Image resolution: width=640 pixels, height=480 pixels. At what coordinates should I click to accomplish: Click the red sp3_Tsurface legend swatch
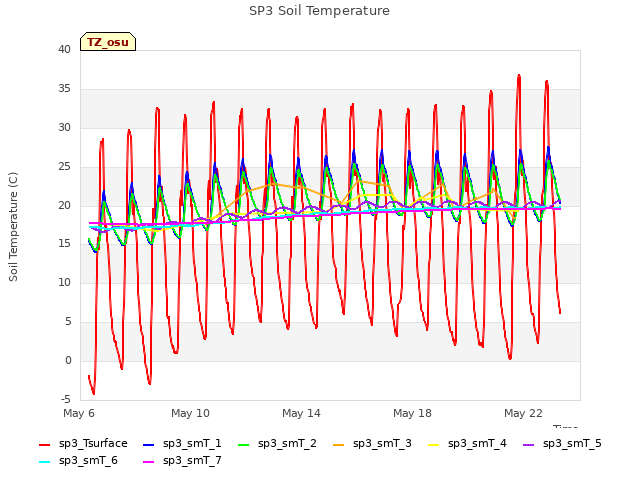(44, 444)
